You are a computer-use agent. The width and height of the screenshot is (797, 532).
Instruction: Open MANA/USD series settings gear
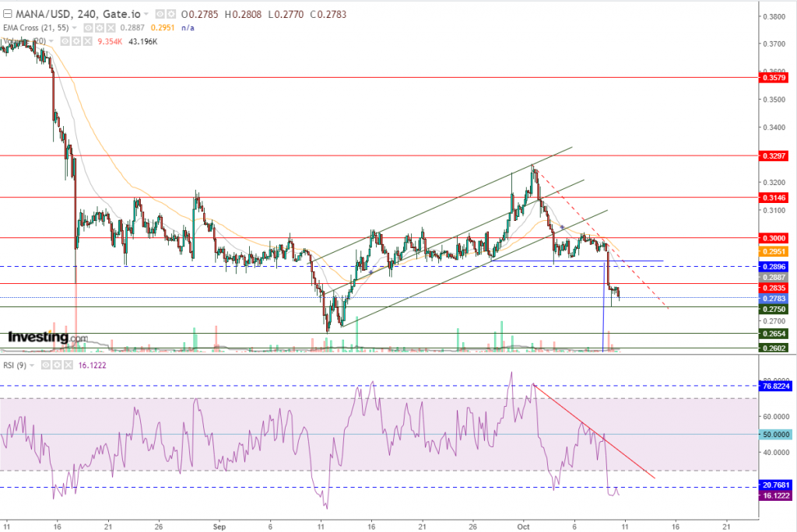[x=170, y=14]
